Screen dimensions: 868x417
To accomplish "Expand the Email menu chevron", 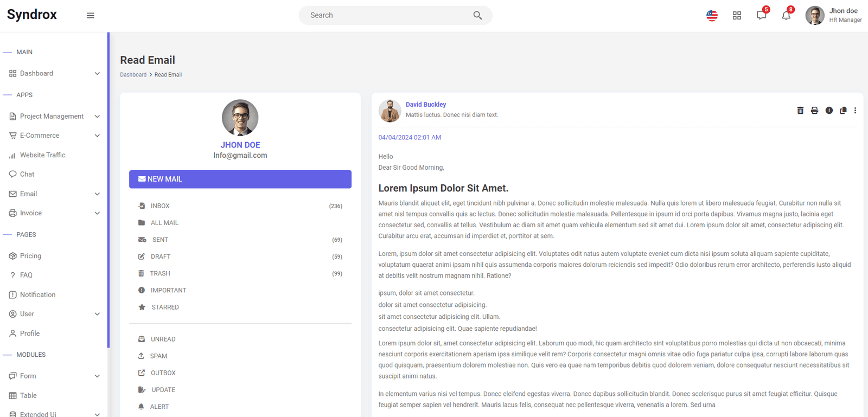I will click(97, 194).
